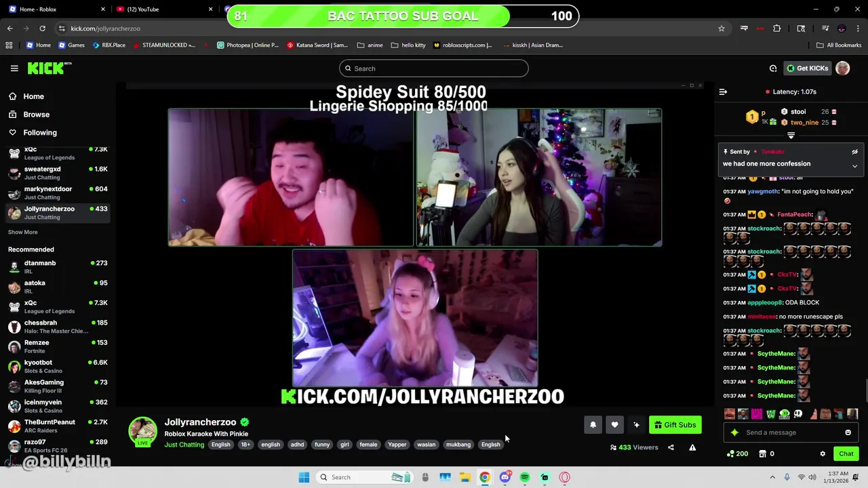The image size is (868, 488).
Task: Open Chrome three-dot menu
Action: pos(858,28)
